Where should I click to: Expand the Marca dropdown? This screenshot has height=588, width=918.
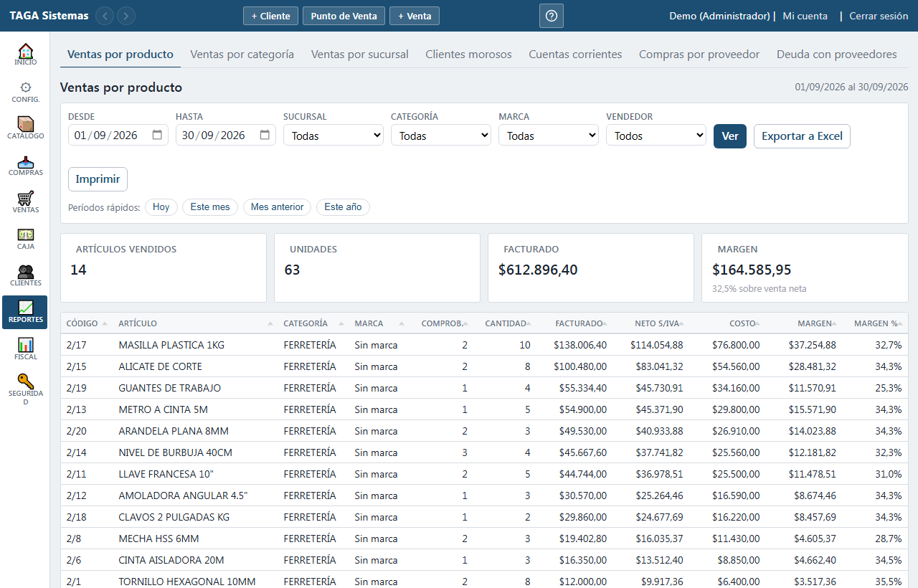pyautogui.click(x=549, y=136)
